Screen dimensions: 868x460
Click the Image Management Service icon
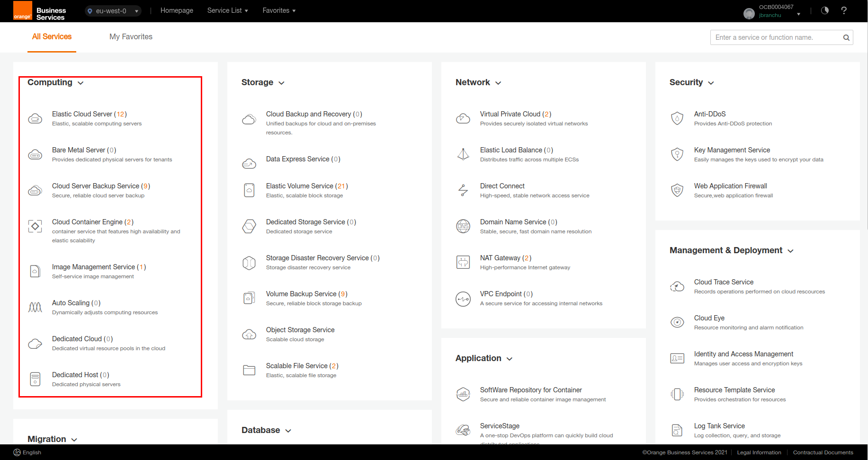[x=35, y=271]
